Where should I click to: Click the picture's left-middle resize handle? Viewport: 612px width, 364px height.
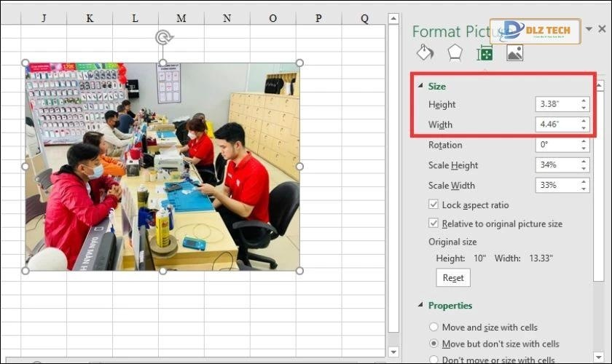point(25,167)
